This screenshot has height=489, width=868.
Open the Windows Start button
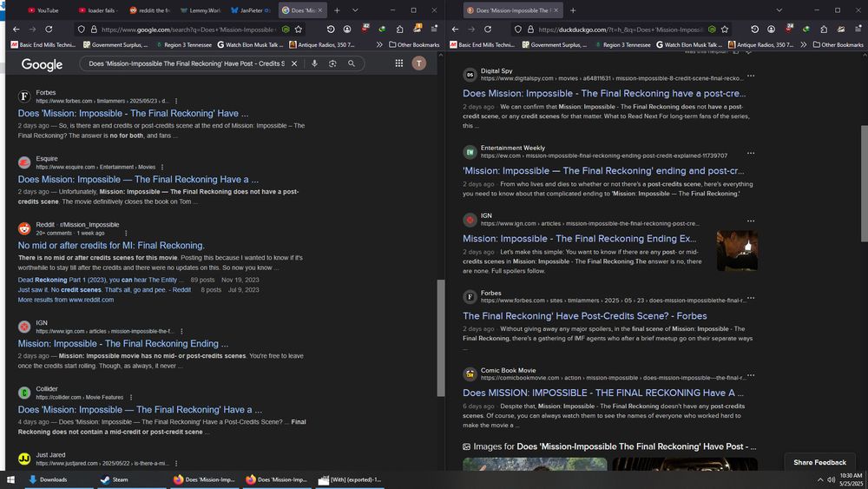pos(10,479)
